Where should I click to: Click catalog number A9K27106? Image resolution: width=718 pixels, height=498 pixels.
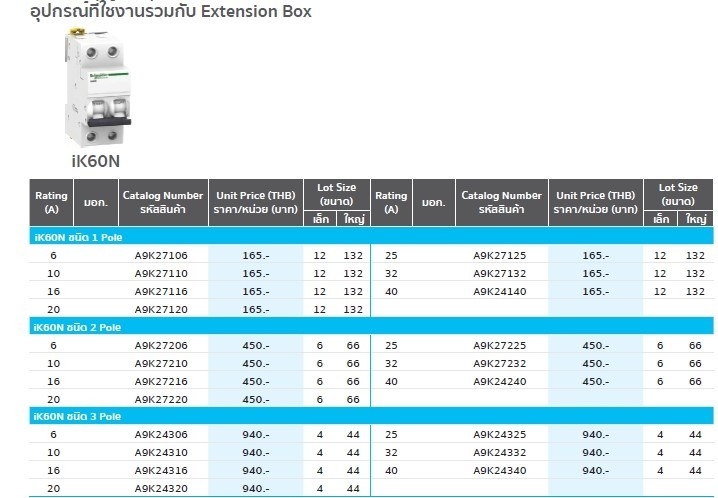tap(161, 255)
